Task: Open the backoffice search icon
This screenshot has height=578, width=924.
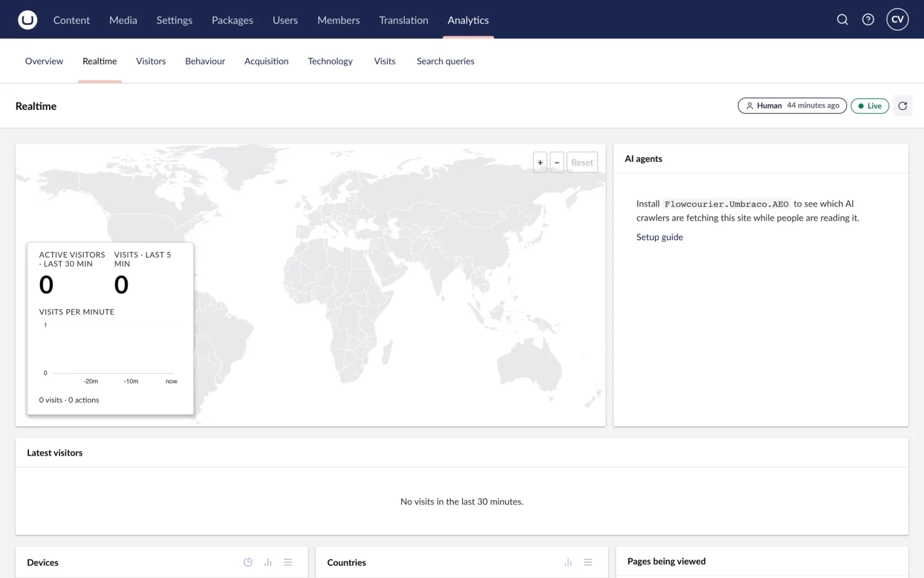Action: [x=843, y=20]
